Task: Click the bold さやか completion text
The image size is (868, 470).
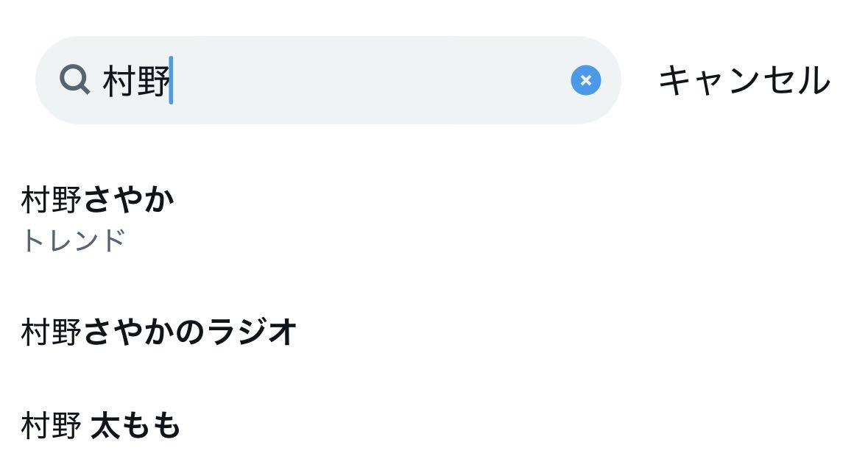Action: (129, 200)
